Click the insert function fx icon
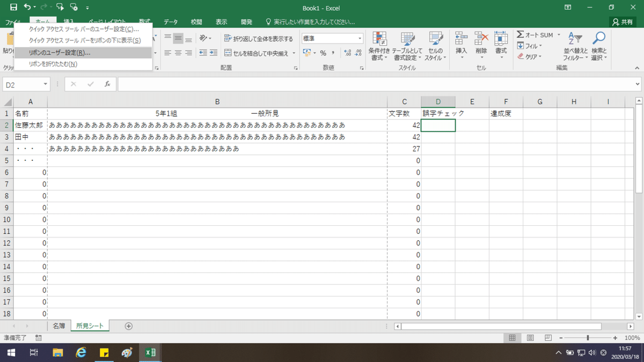 (107, 84)
